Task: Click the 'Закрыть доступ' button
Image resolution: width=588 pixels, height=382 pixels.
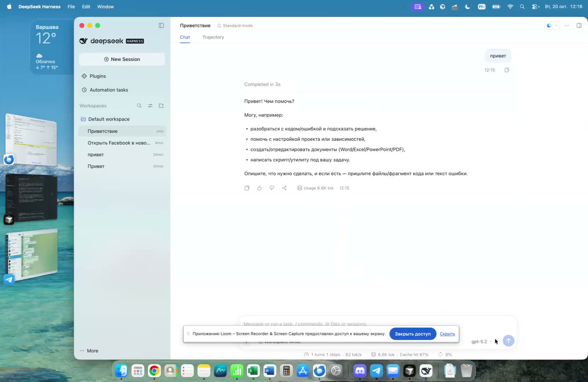Action: pyautogui.click(x=413, y=334)
